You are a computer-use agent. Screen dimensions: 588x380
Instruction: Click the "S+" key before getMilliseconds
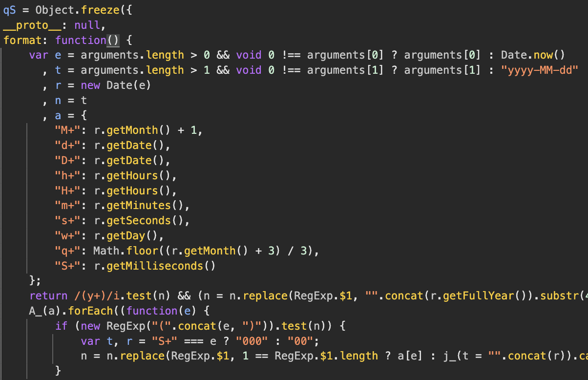click(x=68, y=267)
